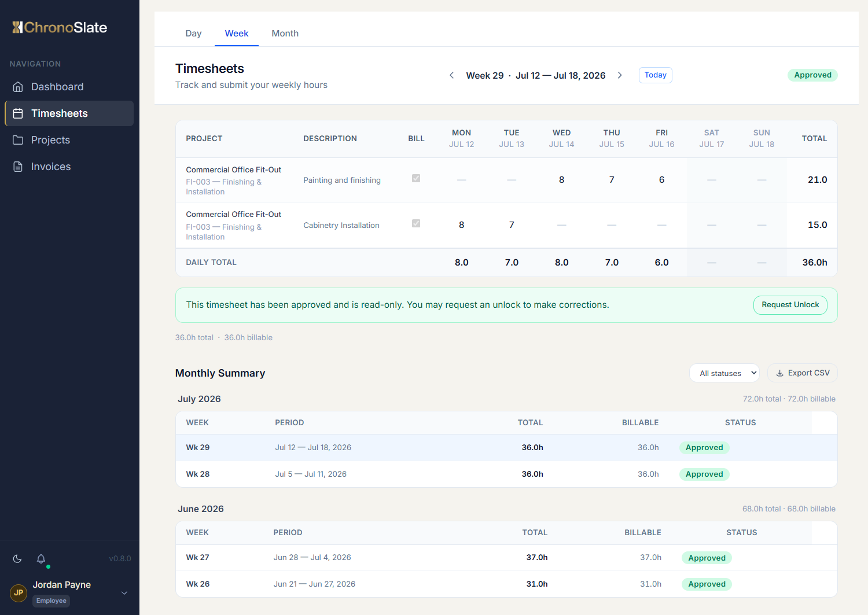The image size is (868, 615).
Task: Click the 15.0 row total
Action: [817, 225]
